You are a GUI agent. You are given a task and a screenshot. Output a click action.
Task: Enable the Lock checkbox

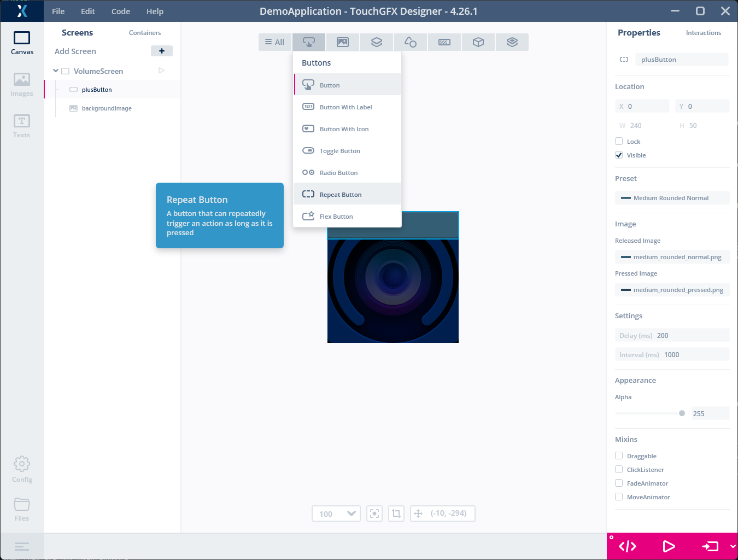(x=619, y=141)
